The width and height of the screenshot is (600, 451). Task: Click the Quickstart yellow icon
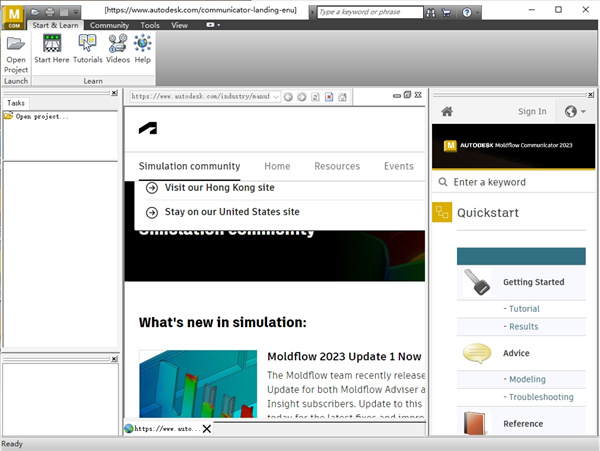pos(442,212)
